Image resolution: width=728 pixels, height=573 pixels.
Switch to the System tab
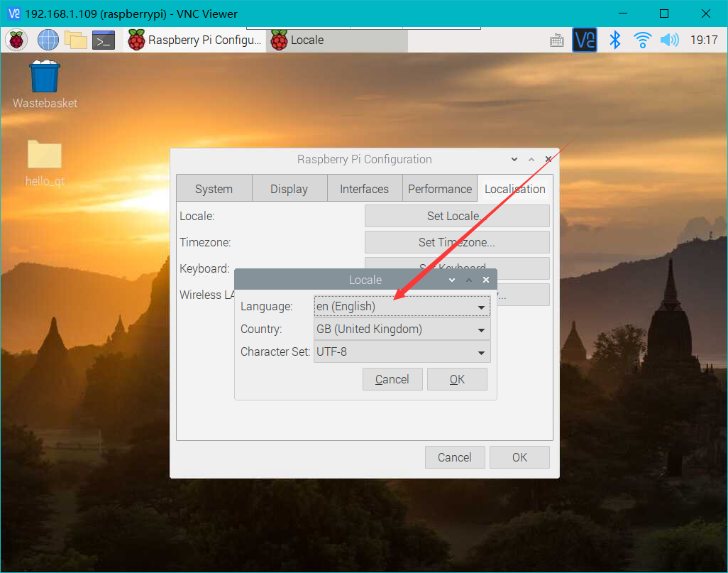(214, 188)
